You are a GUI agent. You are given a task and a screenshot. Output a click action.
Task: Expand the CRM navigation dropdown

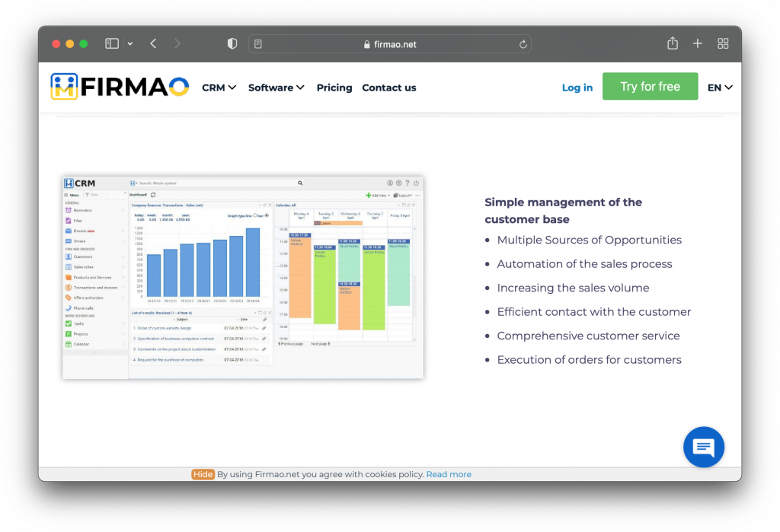[x=219, y=88]
